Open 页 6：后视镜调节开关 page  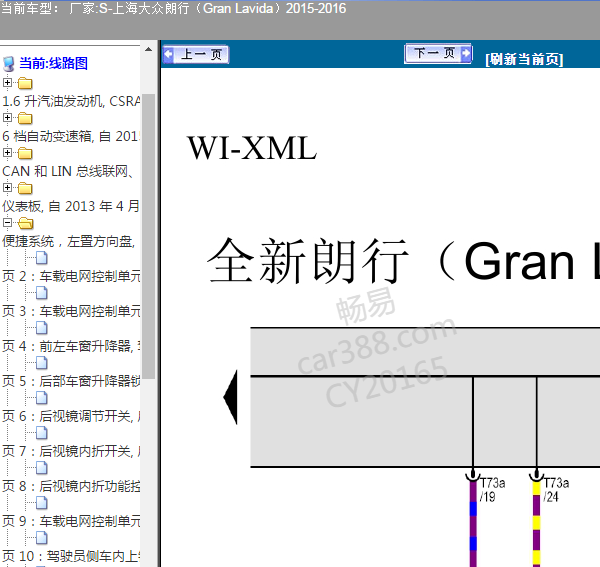point(71,416)
